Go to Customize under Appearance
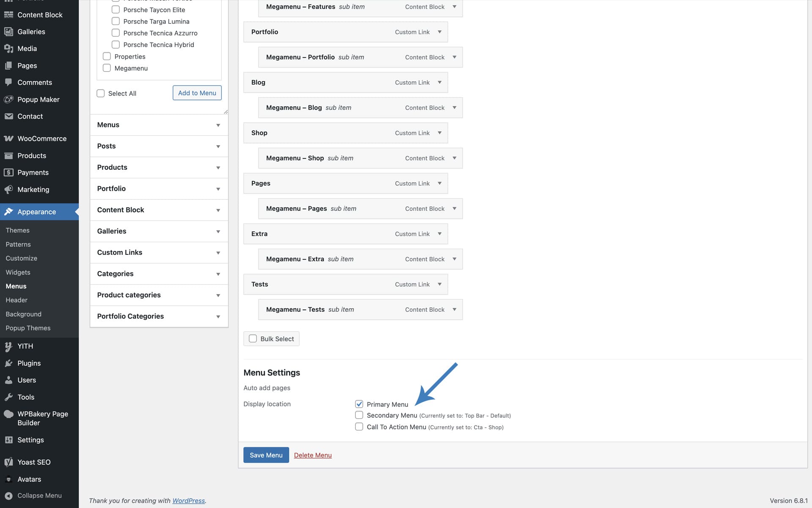This screenshot has height=508, width=812. tap(21, 258)
